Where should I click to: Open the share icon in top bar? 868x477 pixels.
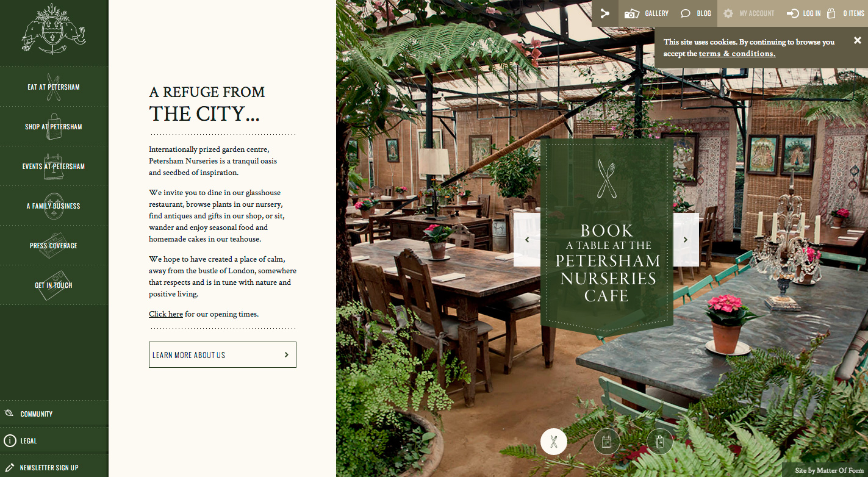pyautogui.click(x=604, y=13)
